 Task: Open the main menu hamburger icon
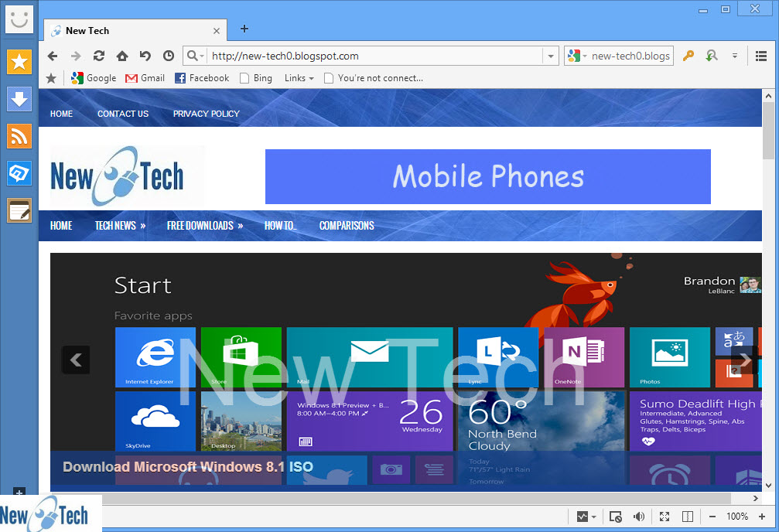coord(760,56)
